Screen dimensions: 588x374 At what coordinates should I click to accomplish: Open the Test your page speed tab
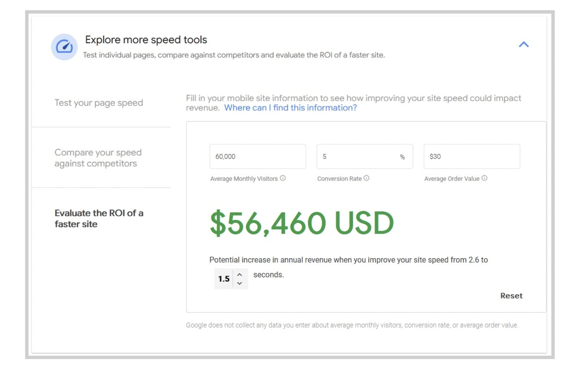99,102
